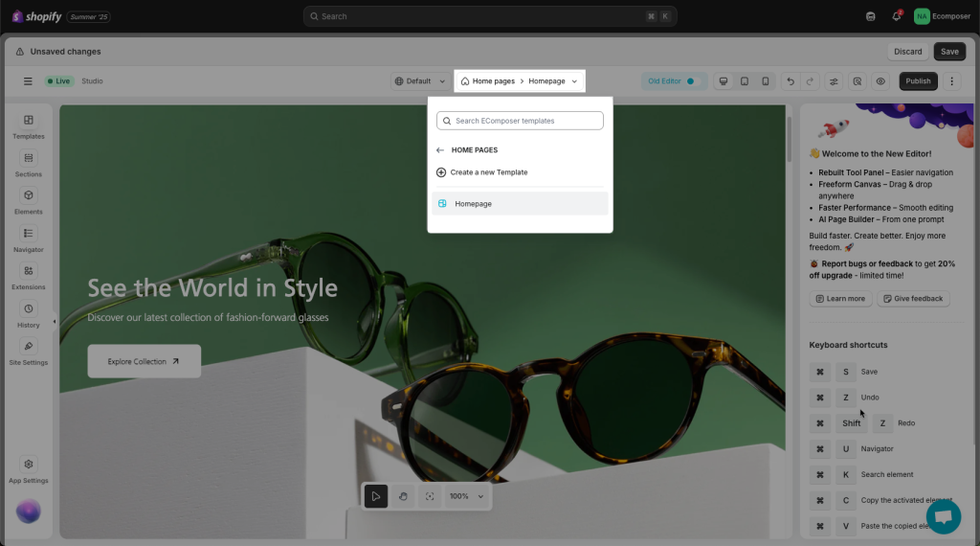Viewport: 980px width, 546px height.
Task: Click the Discard button
Action: click(907, 52)
